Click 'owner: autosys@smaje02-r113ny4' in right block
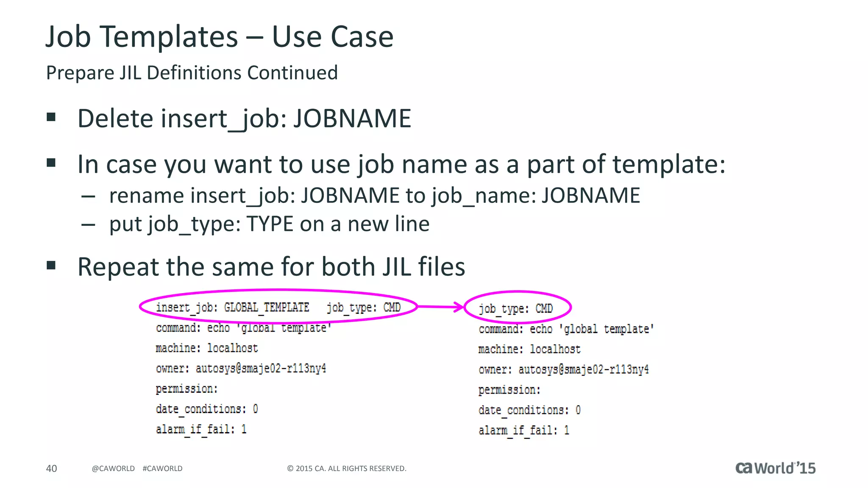This screenshot has height=488, width=868. (x=564, y=370)
